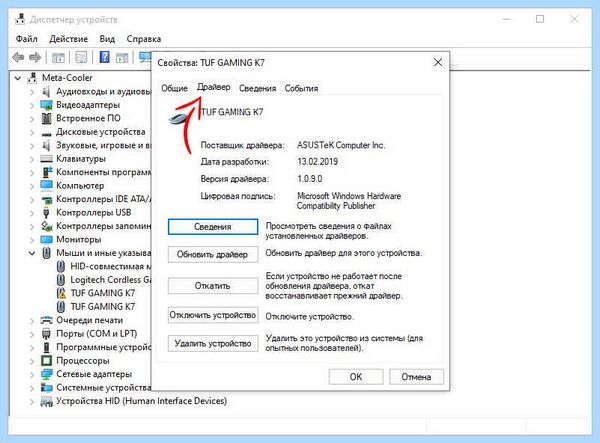
Task: Open the Действие menu
Action: pos(68,39)
